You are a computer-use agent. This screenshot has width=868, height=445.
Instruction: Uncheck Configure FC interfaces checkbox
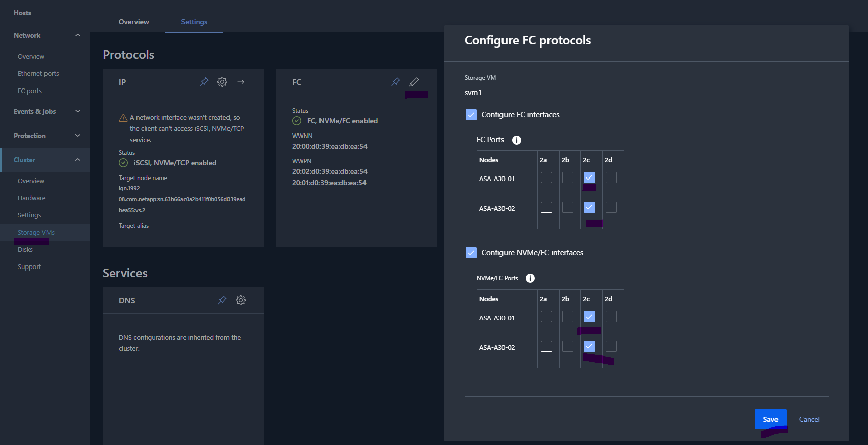[x=471, y=115]
